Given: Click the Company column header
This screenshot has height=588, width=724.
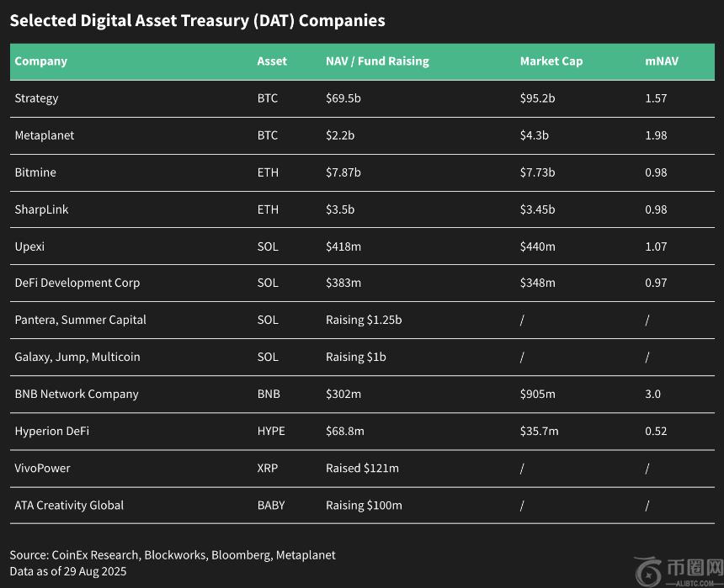Looking at the screenshot, I should pyautogui.click(x=40, y=61).
